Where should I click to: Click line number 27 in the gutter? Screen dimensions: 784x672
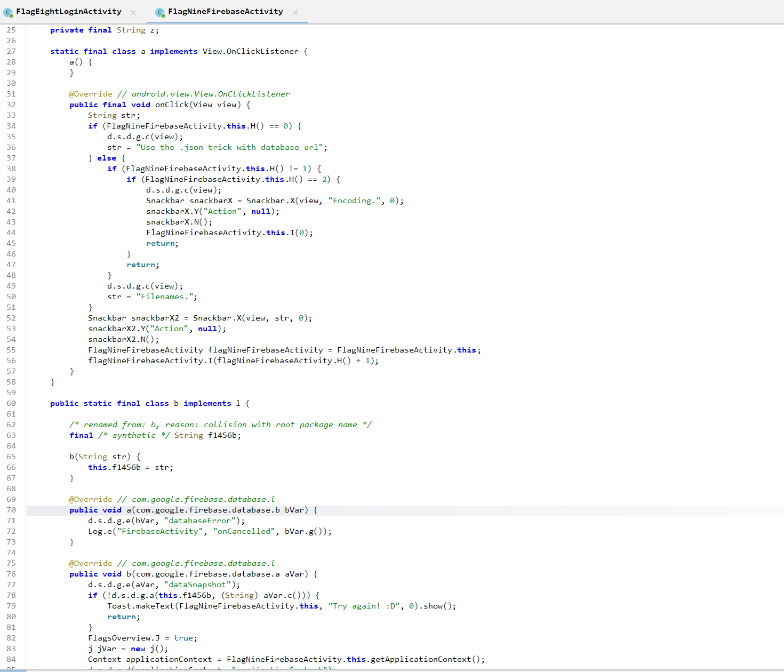(11, 51)
